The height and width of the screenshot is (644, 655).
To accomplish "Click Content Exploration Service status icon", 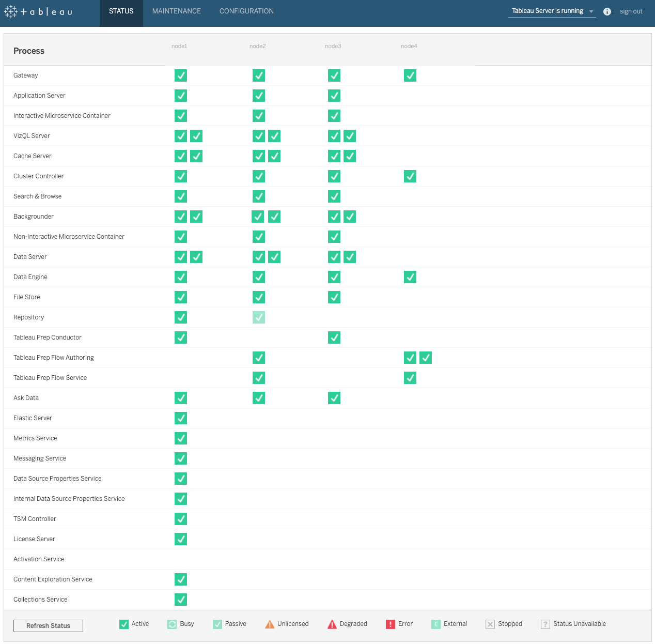I will 181,579.
